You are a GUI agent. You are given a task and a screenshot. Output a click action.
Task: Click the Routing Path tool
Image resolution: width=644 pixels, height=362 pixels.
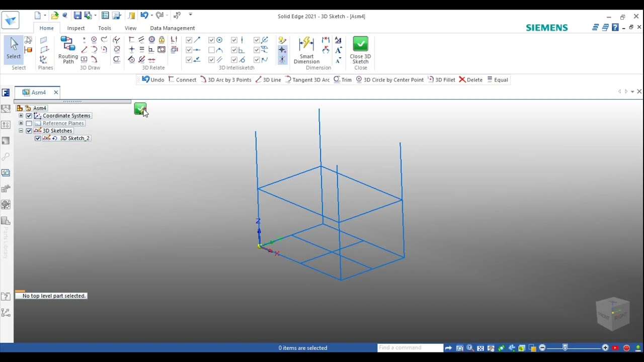68,50
